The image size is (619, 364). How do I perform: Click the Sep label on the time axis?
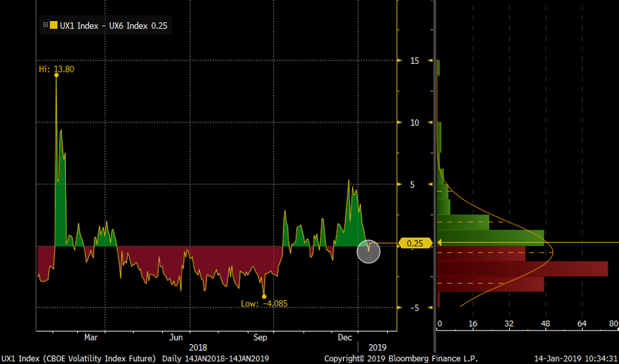260,338
